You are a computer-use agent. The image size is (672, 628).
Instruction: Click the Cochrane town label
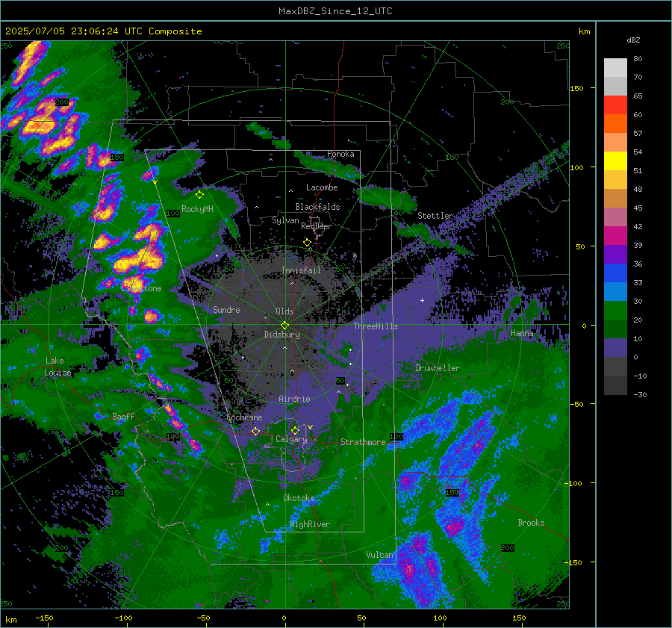pyautogui.click(x=244, y=417)
